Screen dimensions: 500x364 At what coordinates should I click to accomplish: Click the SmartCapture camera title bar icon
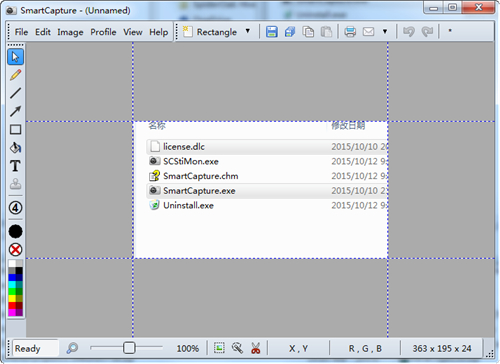click(x=11, y=11)
